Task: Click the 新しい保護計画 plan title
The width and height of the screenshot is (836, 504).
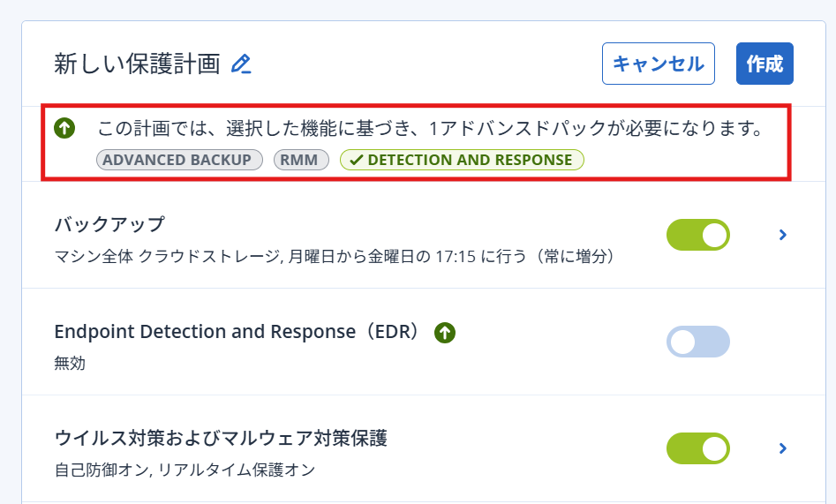Action: (136, 64)
